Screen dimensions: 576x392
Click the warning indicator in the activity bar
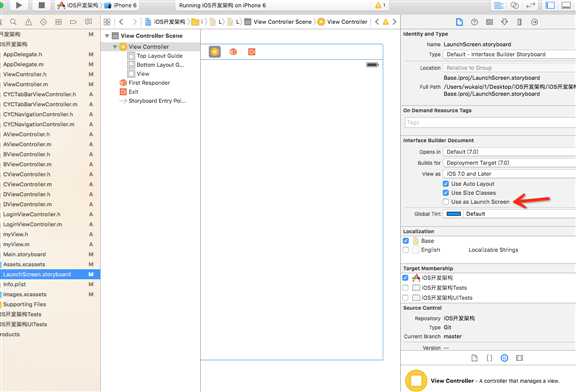click(378, 5)
